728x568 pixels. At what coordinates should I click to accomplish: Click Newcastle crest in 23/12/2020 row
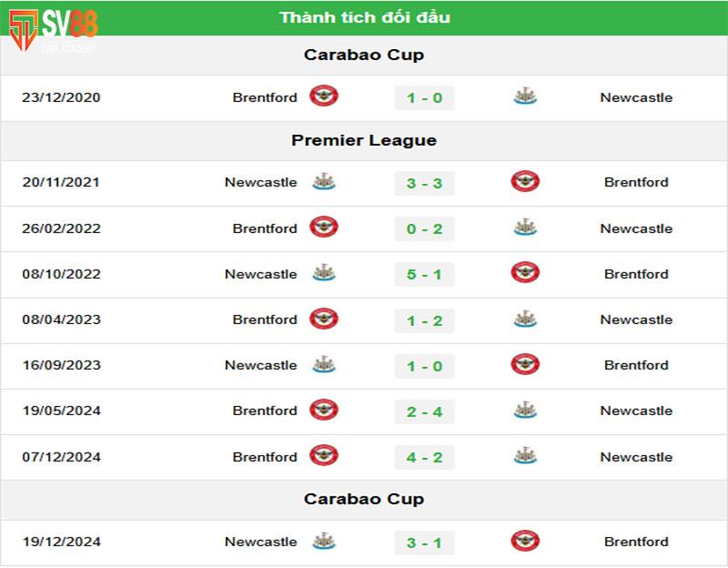(525, 96)
